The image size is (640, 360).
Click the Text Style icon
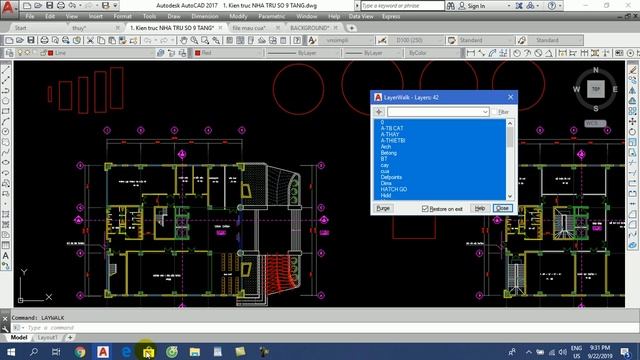click(312, 40)
